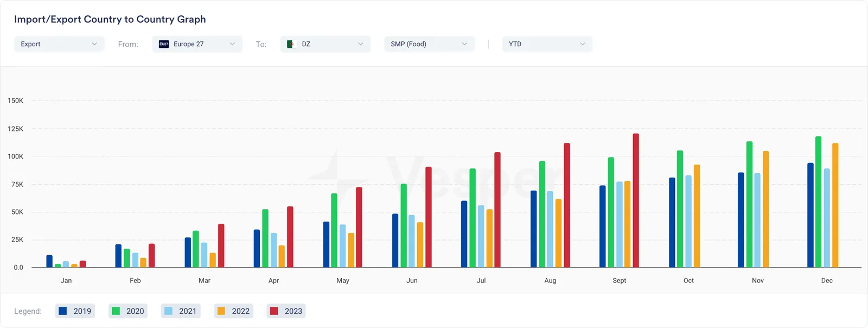Open the From Europe 27 dropdown
This screenshot has width=868, height=328.
point(197,44)
